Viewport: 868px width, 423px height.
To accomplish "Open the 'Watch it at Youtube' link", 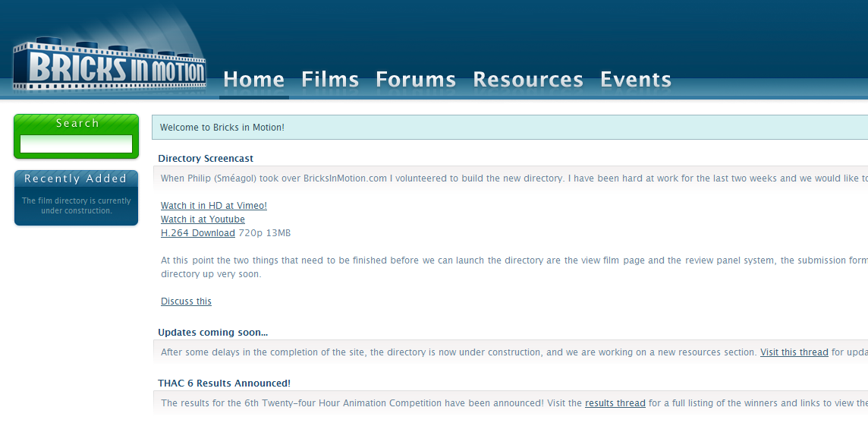I will 203,219.
